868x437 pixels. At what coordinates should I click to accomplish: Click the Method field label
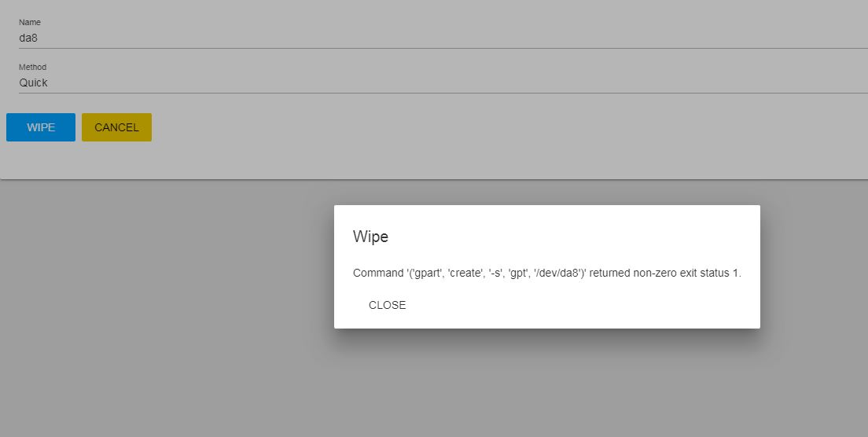(33, 67)
